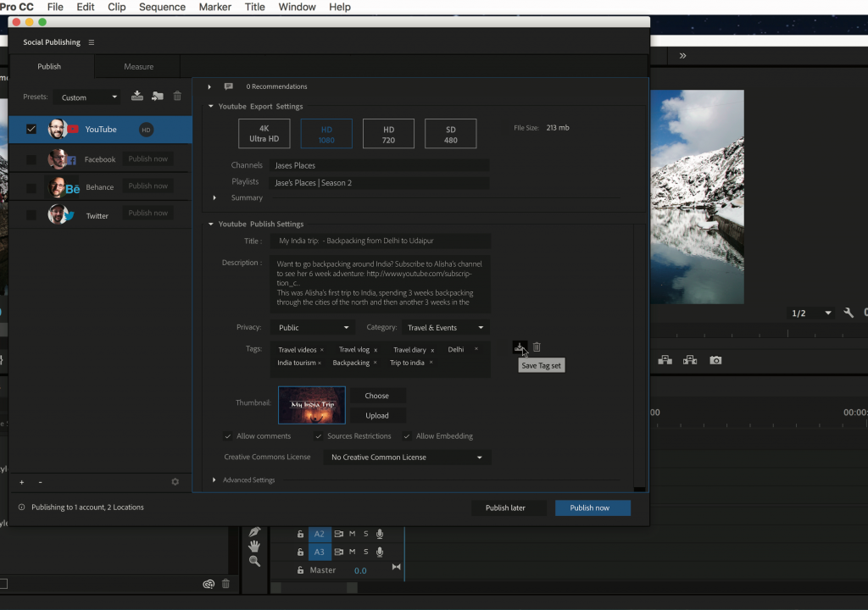Click the My India Trip thumbnail image
868x610 pixels.
(x=312, y=405)
